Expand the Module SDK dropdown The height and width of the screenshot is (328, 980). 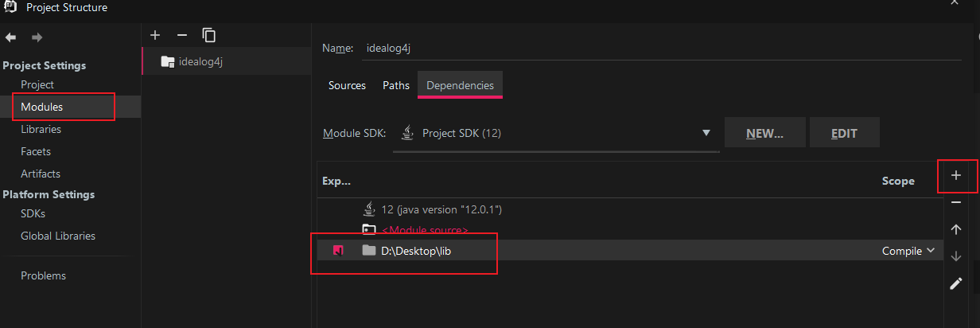706,133
